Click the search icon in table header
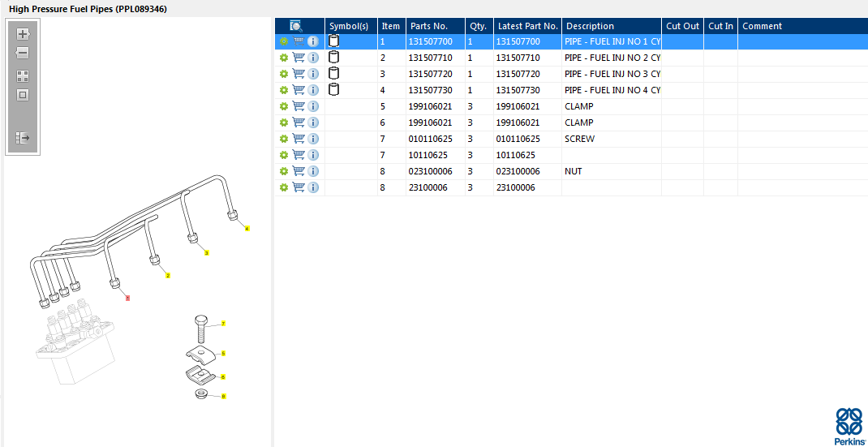Image resolution: width=868 pixels, height=447 pixels. click(296, 26)
